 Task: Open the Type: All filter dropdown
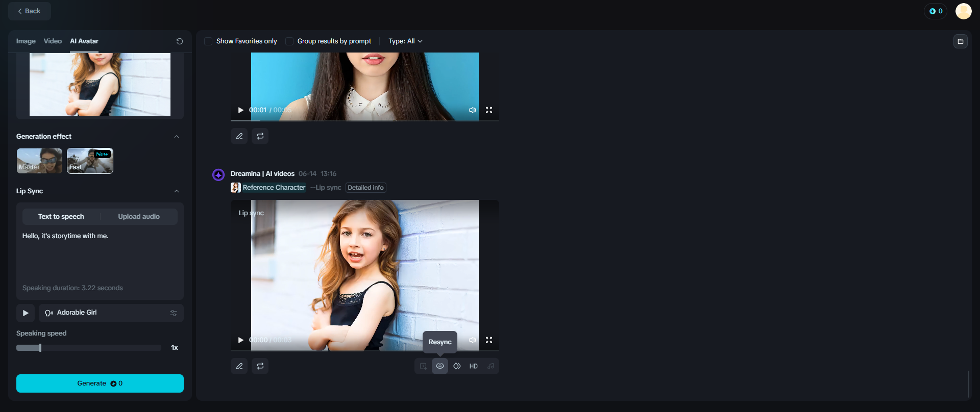406,41
